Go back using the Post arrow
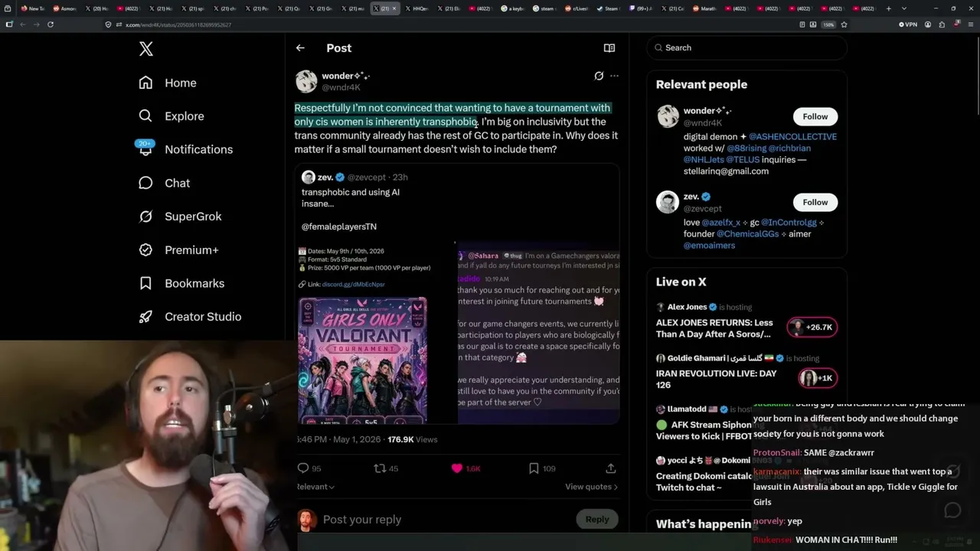980x551 pixels. point(300,47)
